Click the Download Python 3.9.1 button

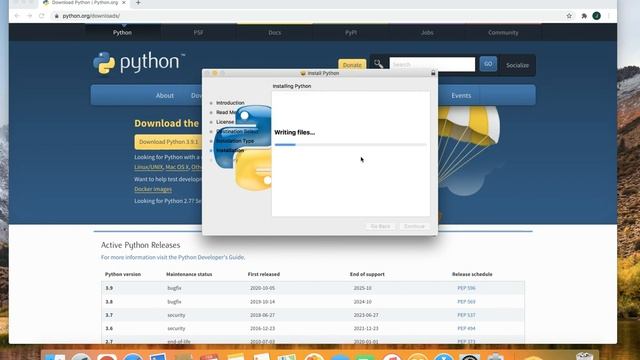coord(168,142)
